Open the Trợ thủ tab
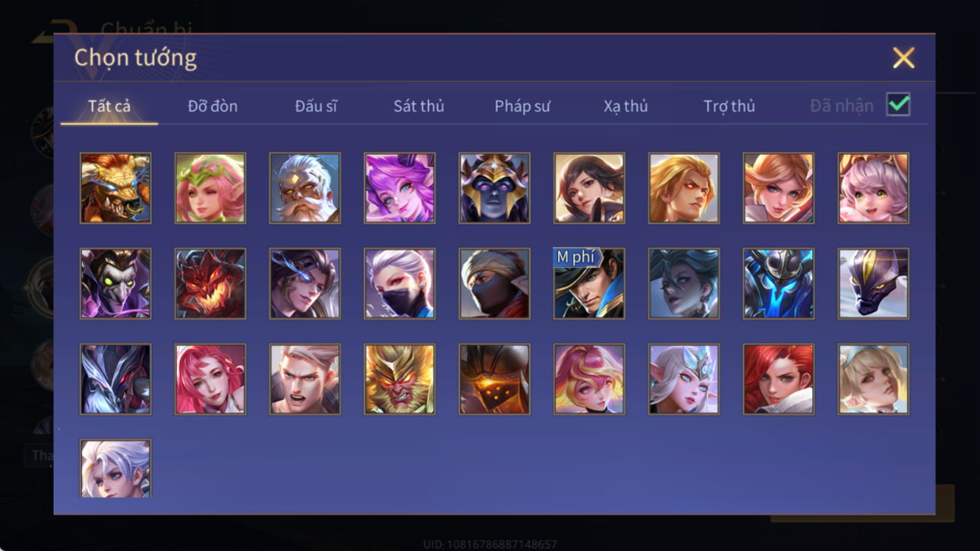The image size is (980, 551). pyautogui.click(x=729, y=106)
